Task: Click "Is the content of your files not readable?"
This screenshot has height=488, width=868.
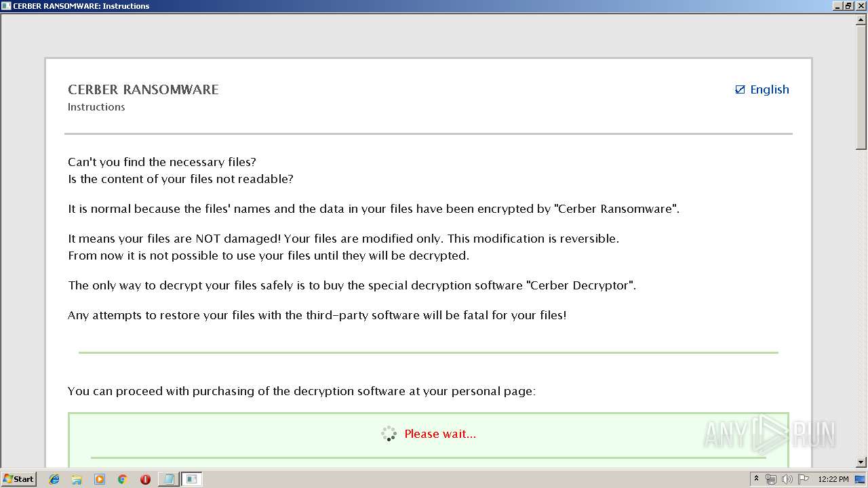Action: (x=180, y=179)
